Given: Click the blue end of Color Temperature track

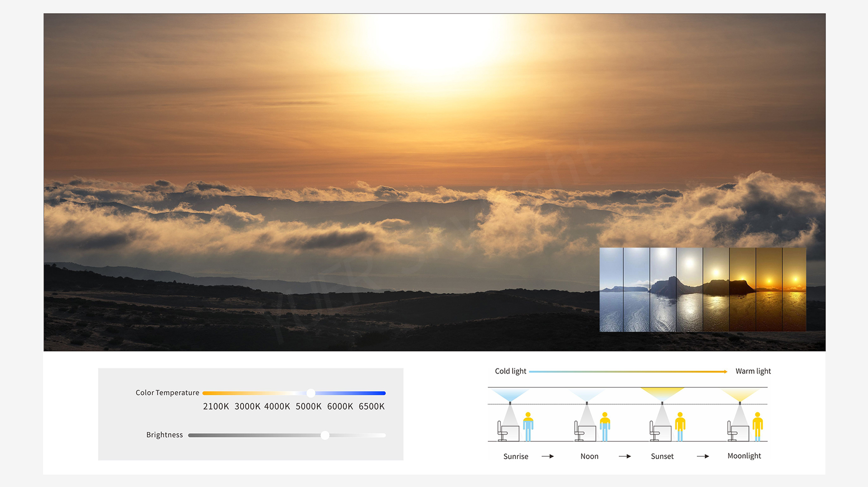Looking at the screenshot, I should click(382, 393).
